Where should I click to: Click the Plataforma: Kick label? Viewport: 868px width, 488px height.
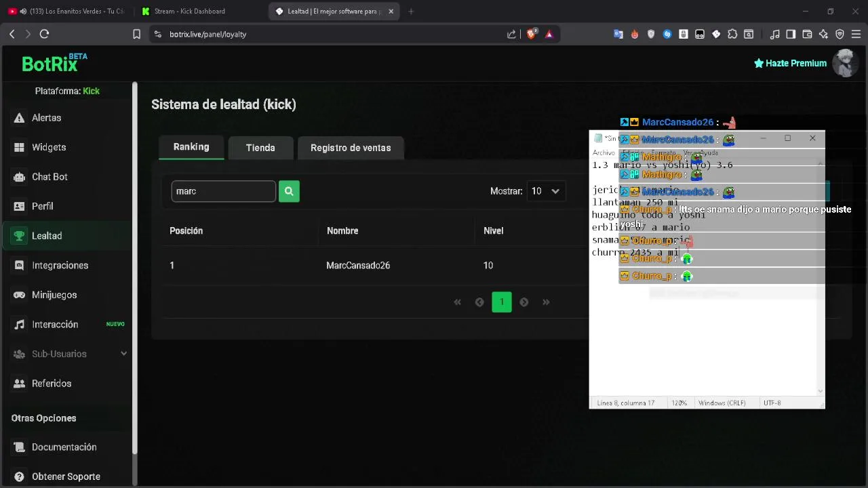pyautogui.click(x=67, y=91)
